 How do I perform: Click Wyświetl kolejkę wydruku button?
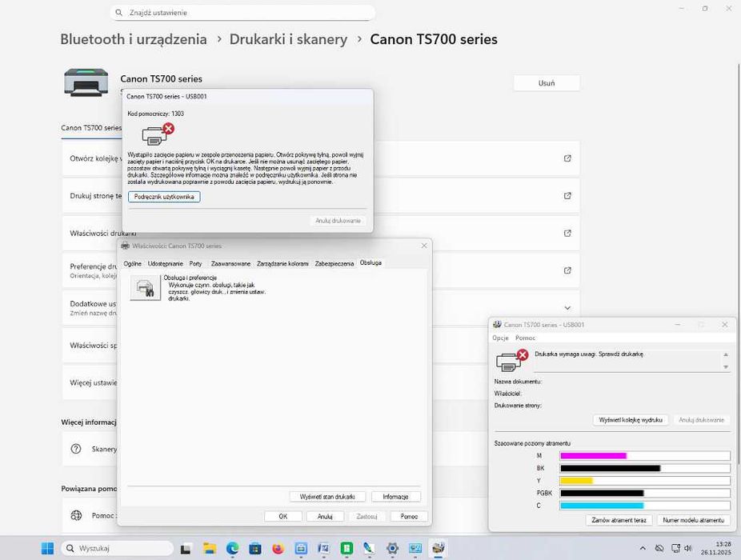tap(630, 420)
